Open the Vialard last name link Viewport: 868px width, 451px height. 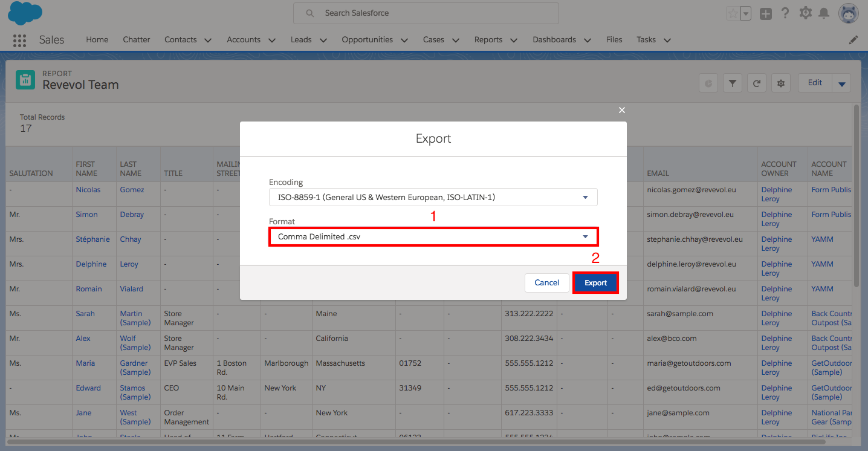131,289
